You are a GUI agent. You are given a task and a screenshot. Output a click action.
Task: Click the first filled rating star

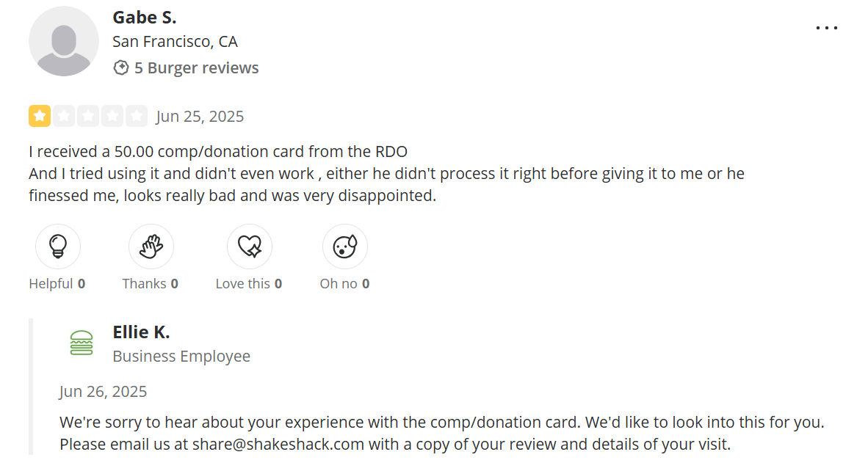click(x=40, y=115)
